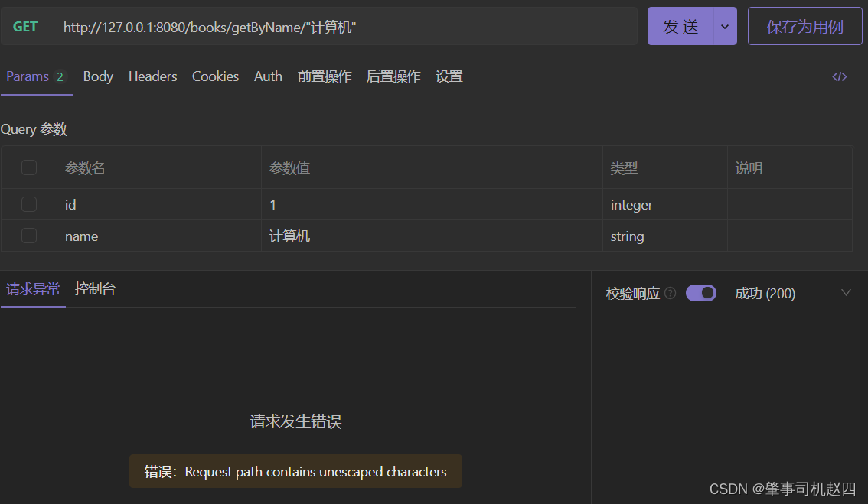Go to the Auth tab
868x504 pixels.
coord(268,76)
